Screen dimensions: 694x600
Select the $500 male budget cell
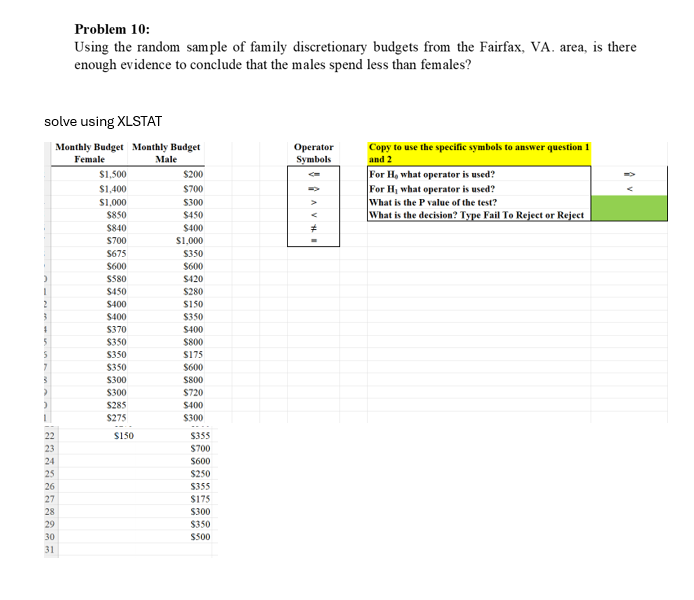[174, 537]
